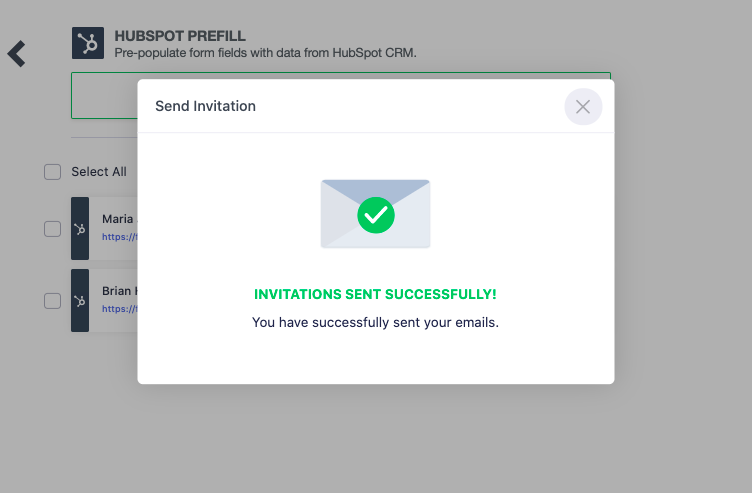Click the 'successfully sent your emails' text
752x493 pixels.
point(375,322)
